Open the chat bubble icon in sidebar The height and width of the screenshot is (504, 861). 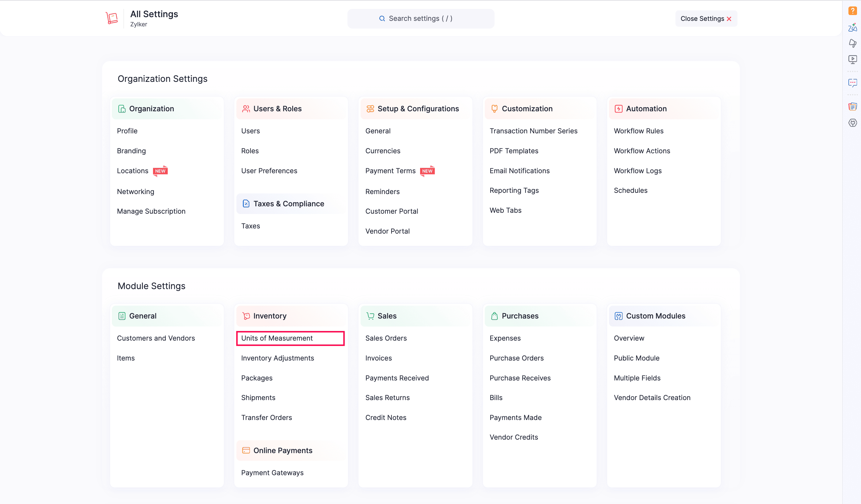coord(852,83)
